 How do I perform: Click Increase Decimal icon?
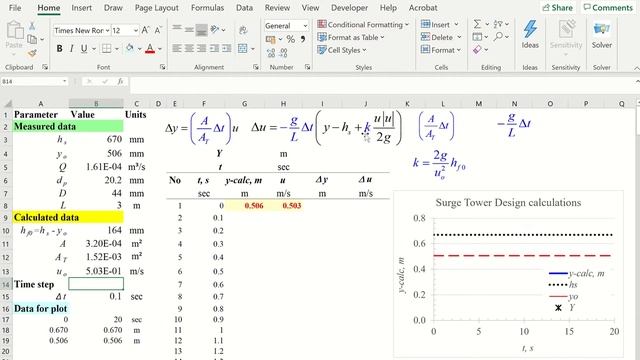coord(271,53)
